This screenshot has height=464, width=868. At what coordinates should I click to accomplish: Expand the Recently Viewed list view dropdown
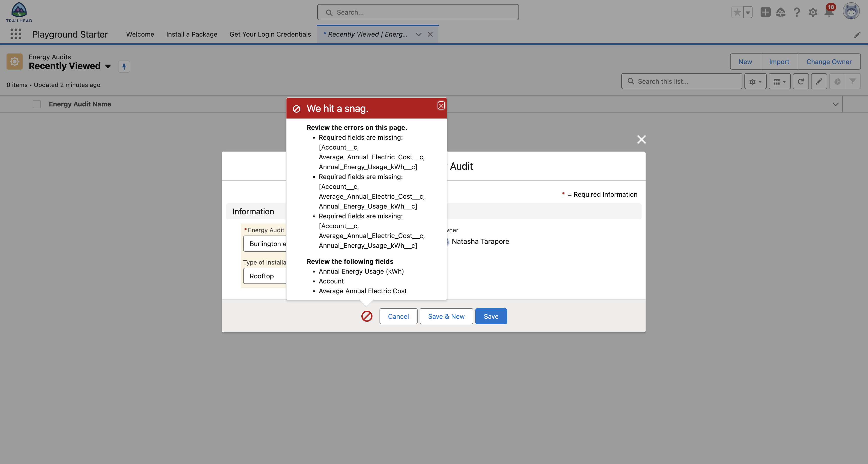(x=108, y=66)
